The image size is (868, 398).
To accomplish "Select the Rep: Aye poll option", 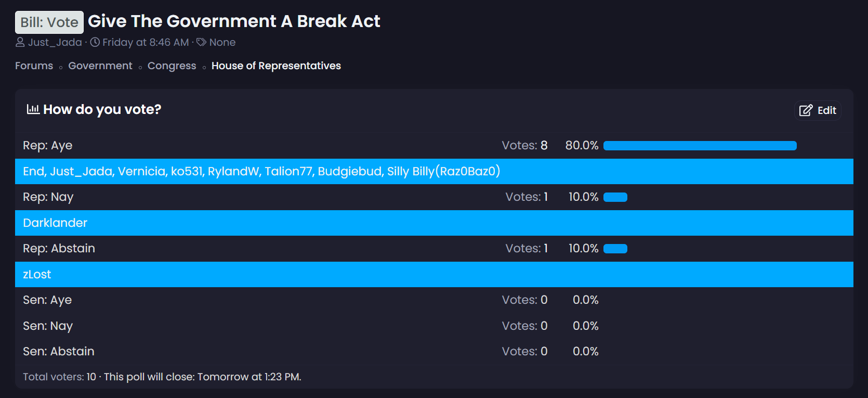I will click(x=48, y=146).
